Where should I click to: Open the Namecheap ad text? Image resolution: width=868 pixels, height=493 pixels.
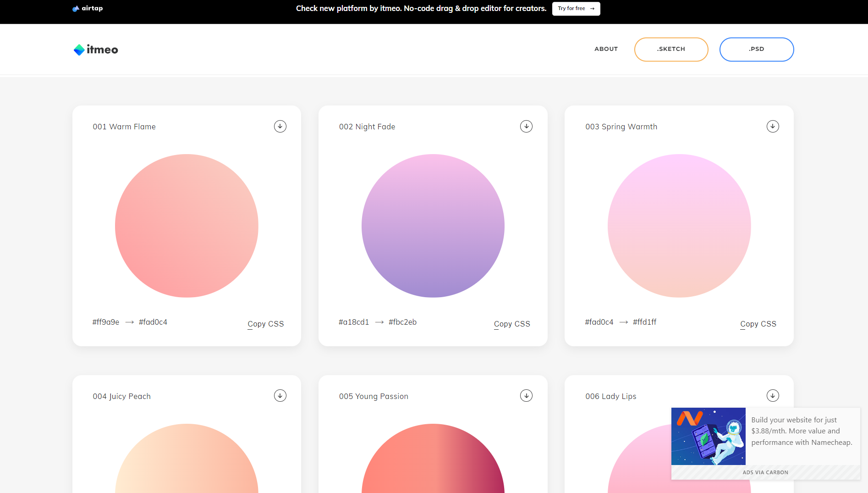coord(802,431)
